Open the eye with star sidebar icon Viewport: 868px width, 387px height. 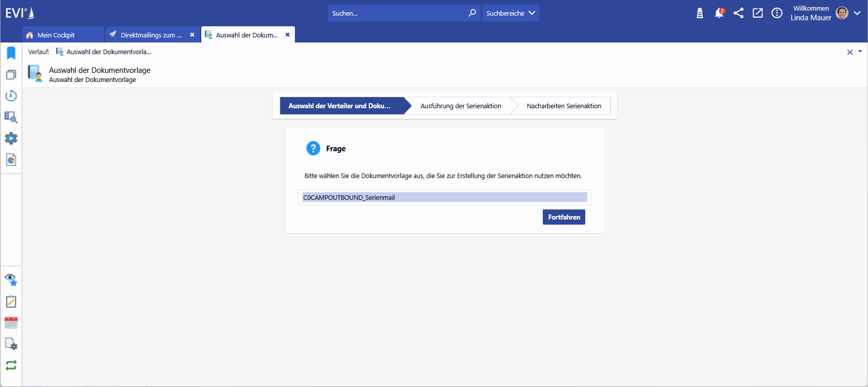click(x=11, y=280)
